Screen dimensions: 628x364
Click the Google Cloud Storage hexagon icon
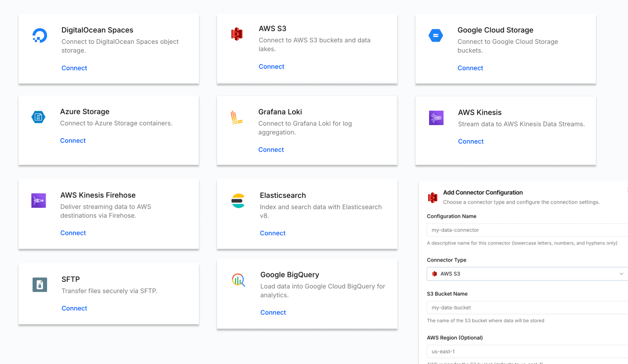(x=436, y=35)
